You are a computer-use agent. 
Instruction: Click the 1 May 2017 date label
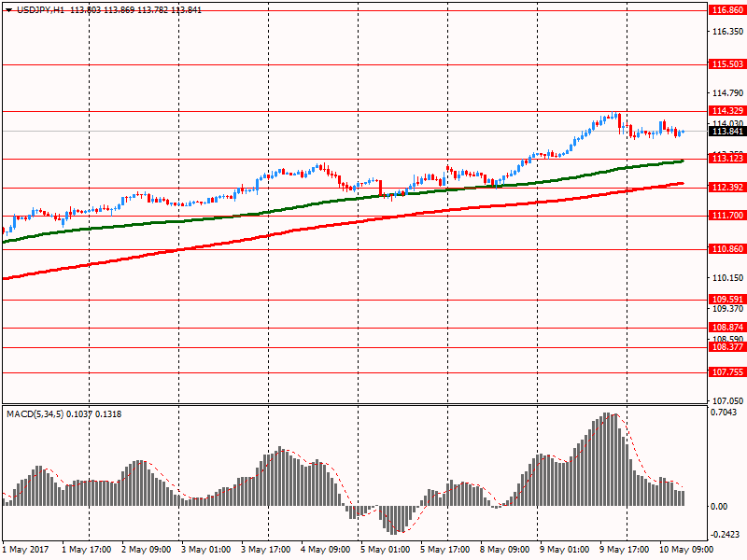pos(26,550)
